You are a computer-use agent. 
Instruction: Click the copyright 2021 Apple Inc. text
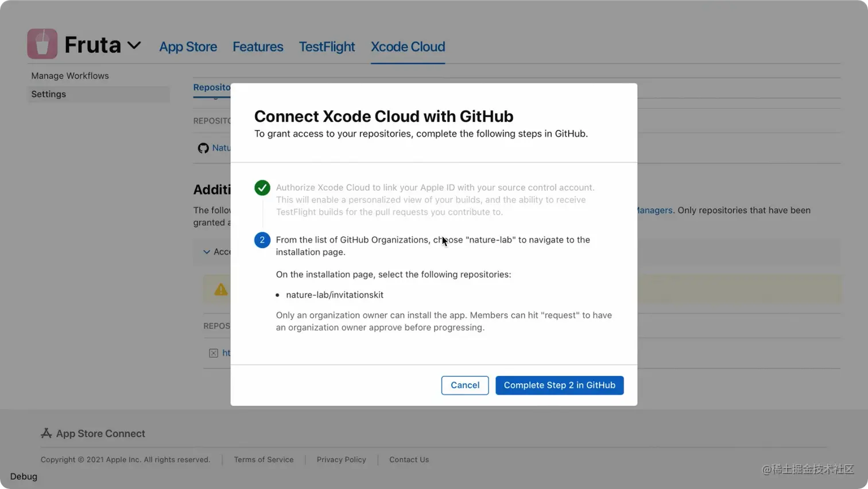pos(125,460)
